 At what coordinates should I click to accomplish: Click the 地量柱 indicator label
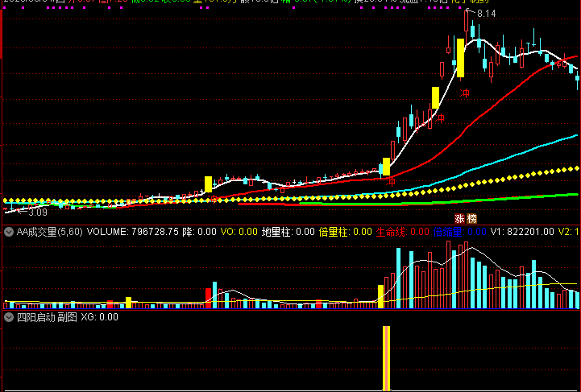pyautogui.click(x=276, y=232)
